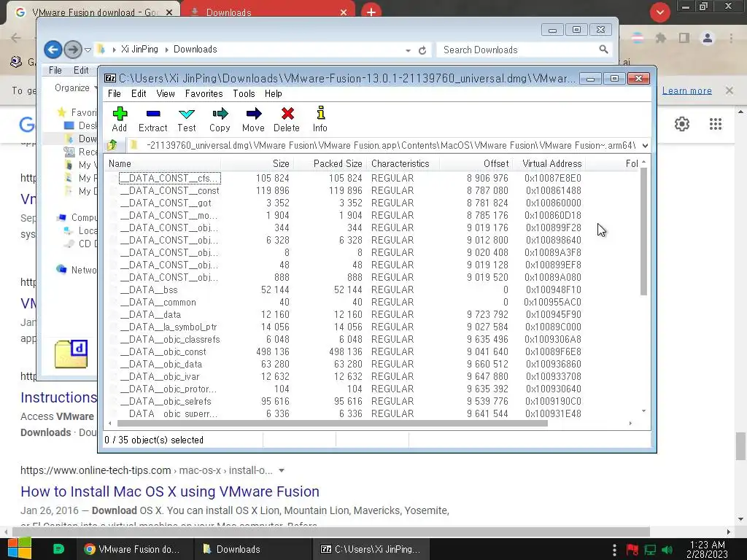Open a new Chrome tab
This screenshot has width=747, height=560.
371,12
